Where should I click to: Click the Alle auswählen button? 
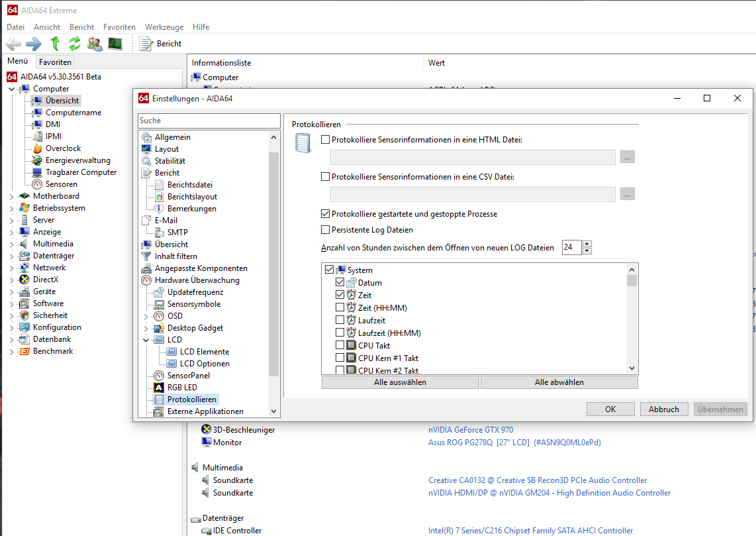[x=401, y=382]
